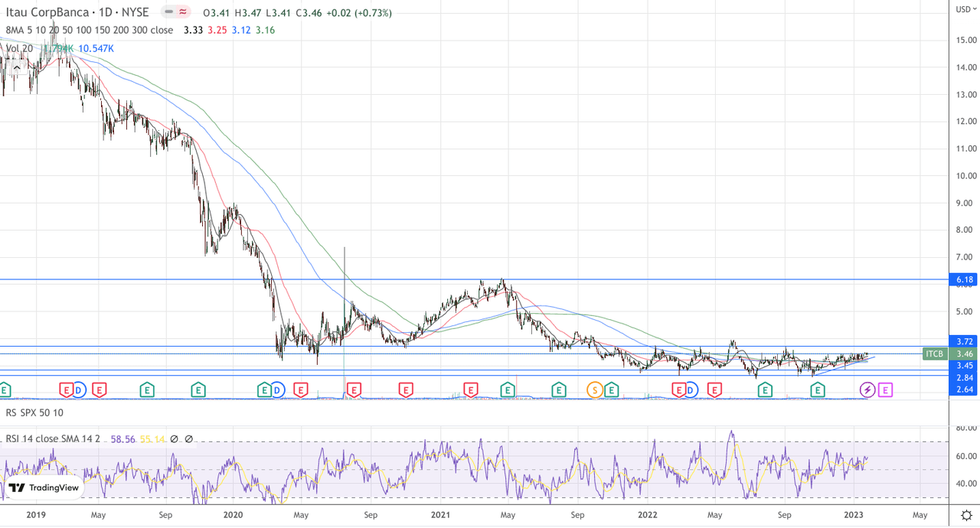Image resolution: width=980 pixels, height=528 pixels.
Task: Click the orange S split marker
Action: coord(594,390)
